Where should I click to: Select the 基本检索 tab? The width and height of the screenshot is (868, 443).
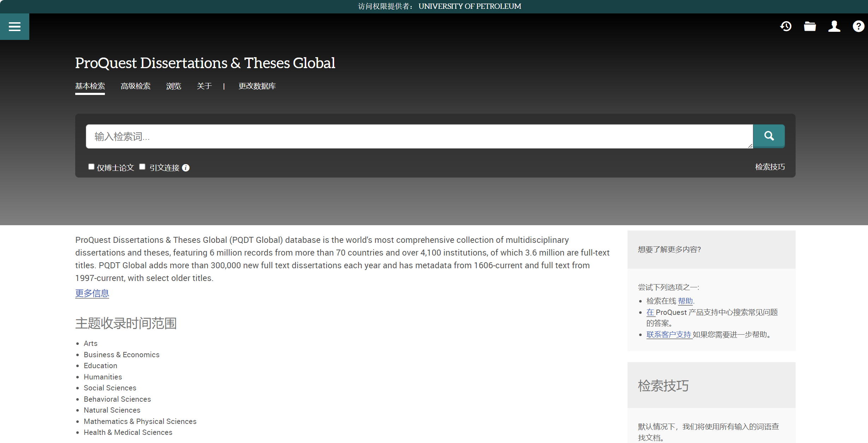pyautogui.click(x=90, y=86)
